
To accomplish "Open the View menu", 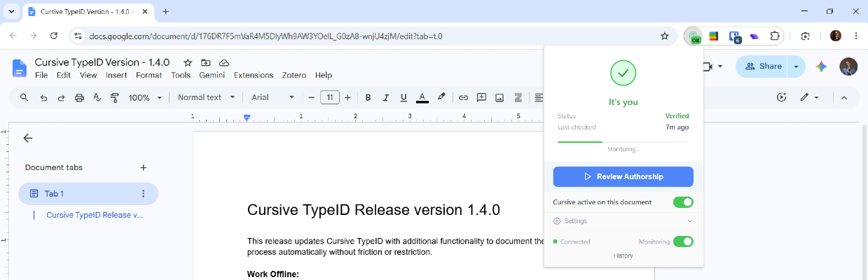I will pos(88,76).
